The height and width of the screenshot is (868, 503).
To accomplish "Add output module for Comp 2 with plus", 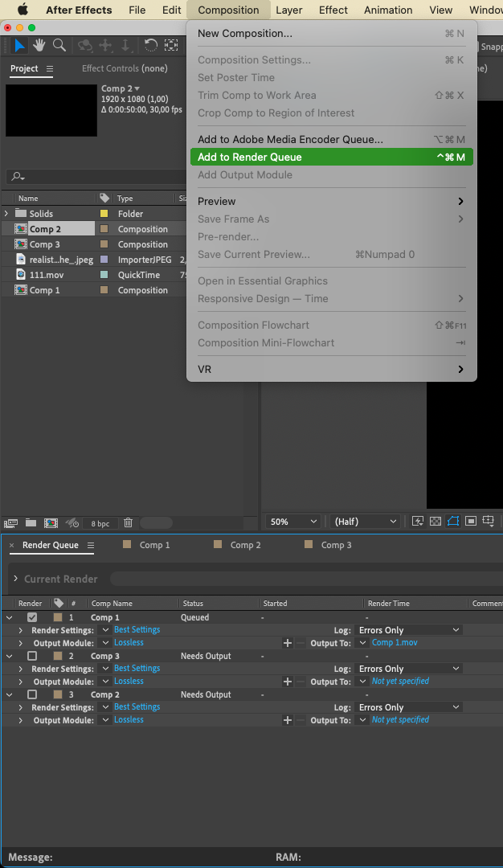I will click(x=287, y=720).
